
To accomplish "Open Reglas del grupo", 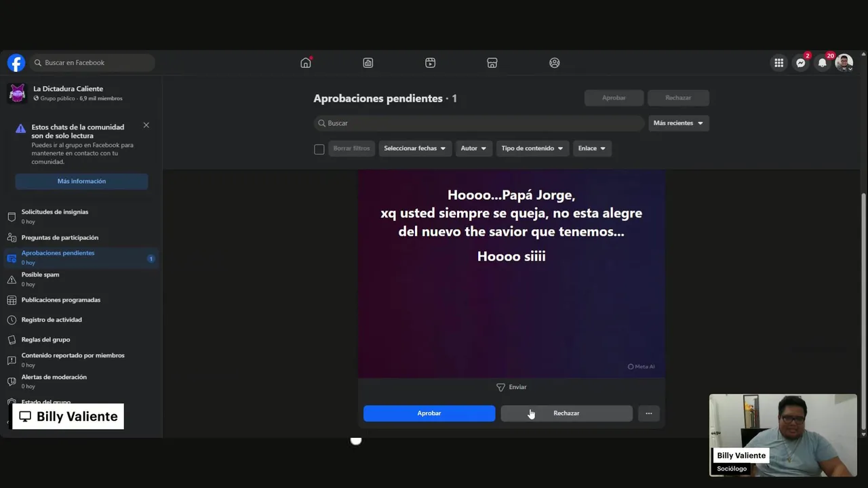I will pos(81,340).
